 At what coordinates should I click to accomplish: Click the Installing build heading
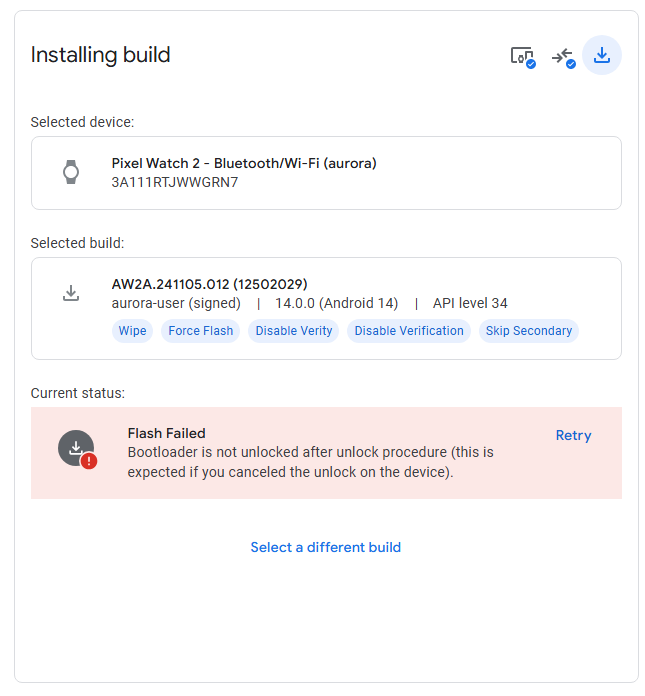(x=100, y=55)
